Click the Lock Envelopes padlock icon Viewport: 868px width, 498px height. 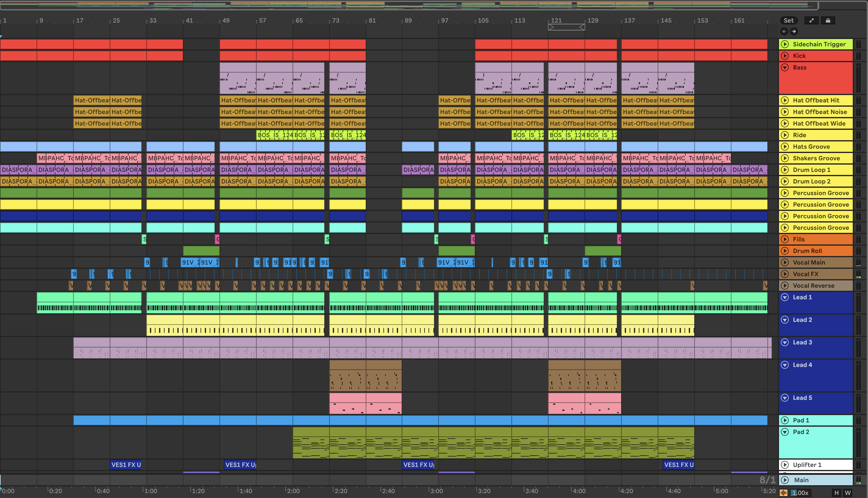pyautogui.click(x=828, y=20)
